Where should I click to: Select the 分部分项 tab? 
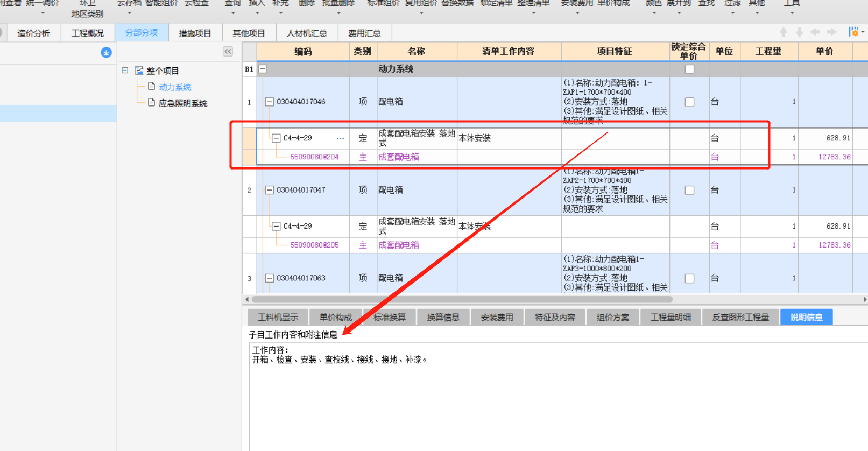coord(142,32)
